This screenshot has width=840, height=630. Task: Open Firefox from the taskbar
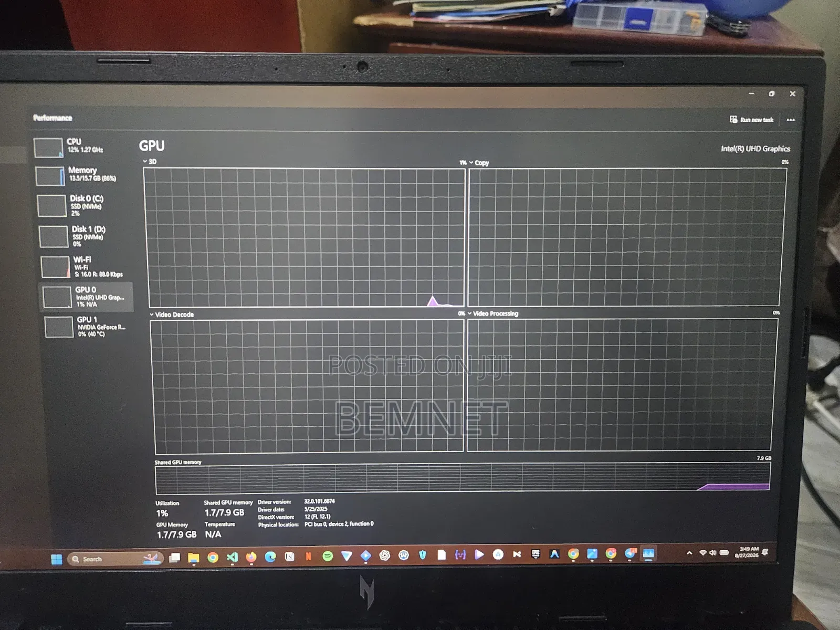251,557
